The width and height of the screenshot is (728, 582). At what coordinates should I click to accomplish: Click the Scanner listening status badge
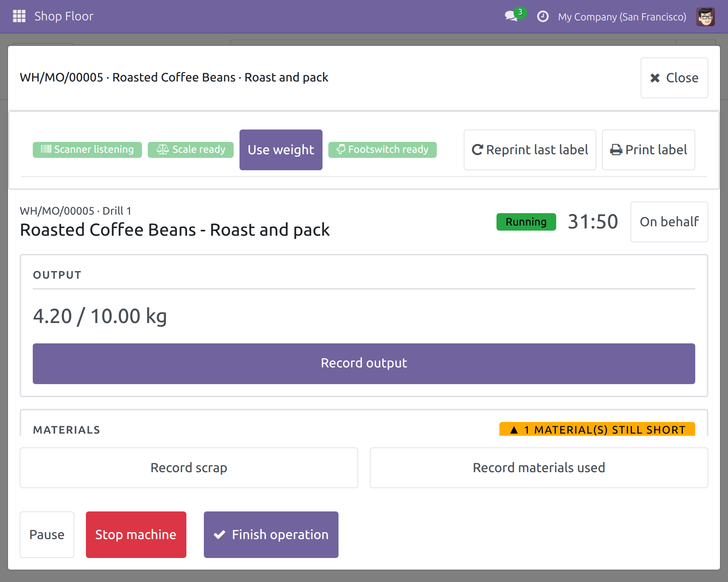point(87,150)
